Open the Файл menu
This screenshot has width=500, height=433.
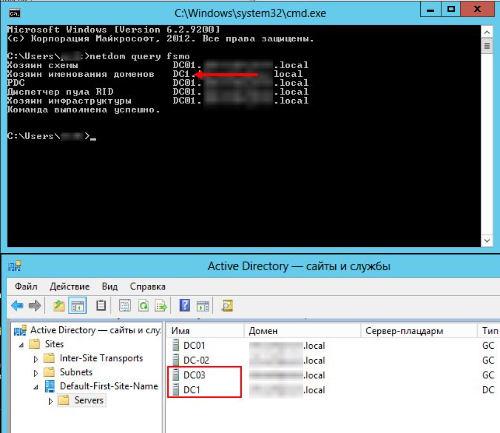click(26, 286)
